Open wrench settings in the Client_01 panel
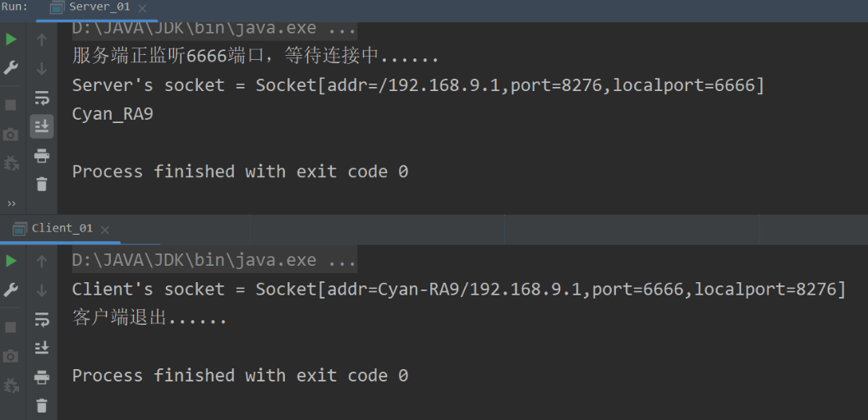The image size is (868, 420). (11, 290)
